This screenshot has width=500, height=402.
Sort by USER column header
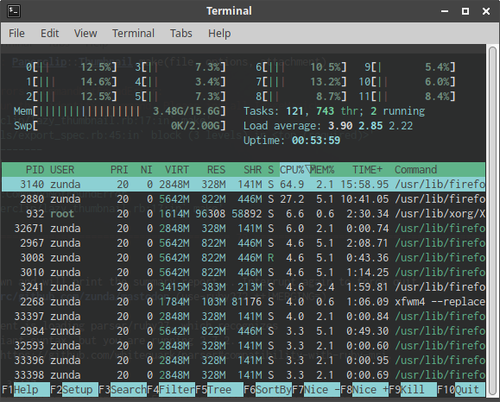coord(62,170)
